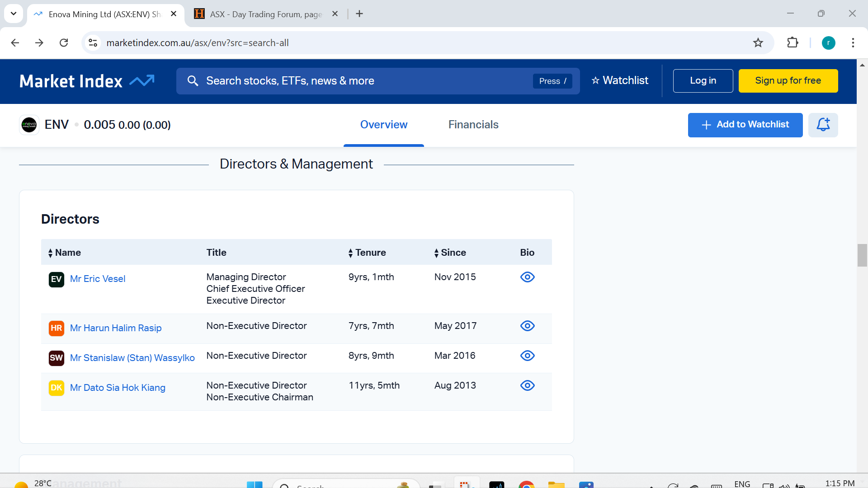Go forward in browser history

39,43
